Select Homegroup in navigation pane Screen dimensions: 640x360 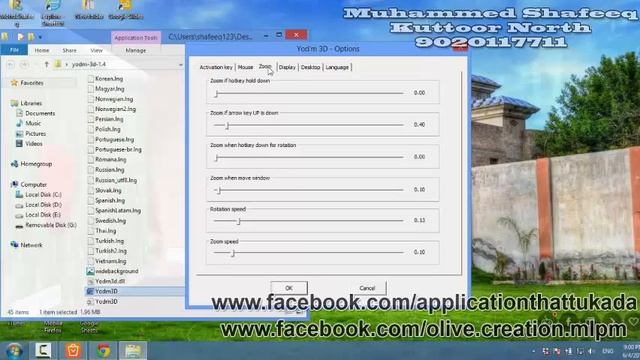pos(36,164)
